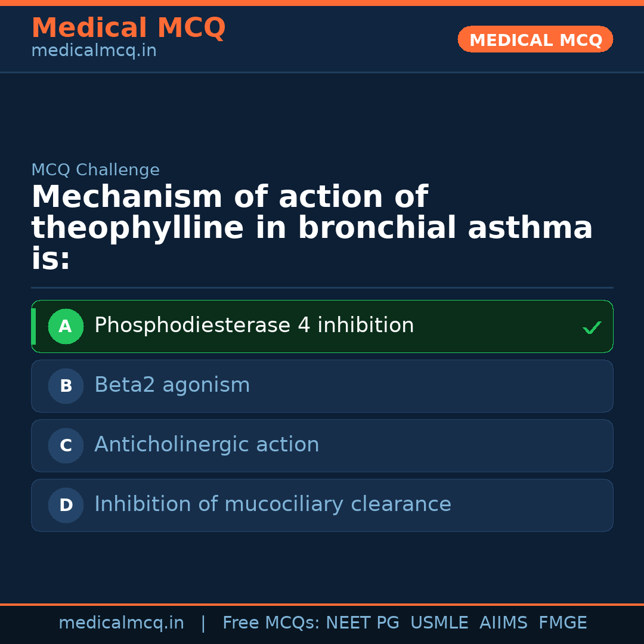
Task: Click the theophylline question heading text
Action: click(312, 228)
